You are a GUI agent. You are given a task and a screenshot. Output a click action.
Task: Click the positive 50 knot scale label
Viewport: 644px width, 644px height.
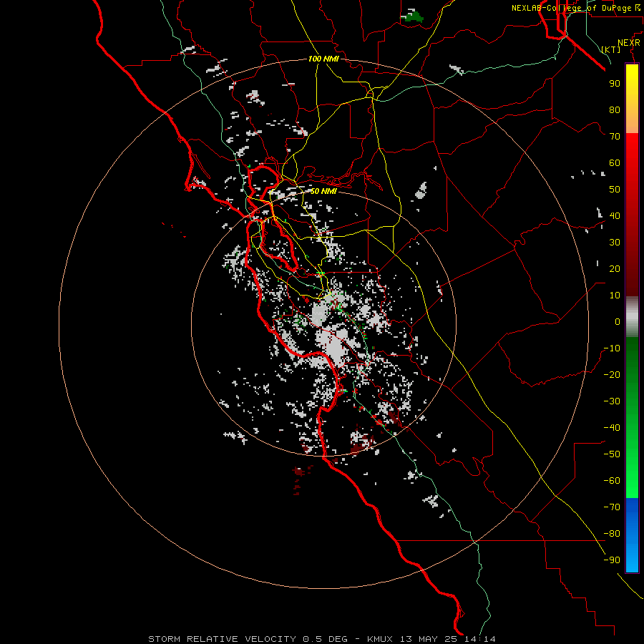[x=615, y=190]
